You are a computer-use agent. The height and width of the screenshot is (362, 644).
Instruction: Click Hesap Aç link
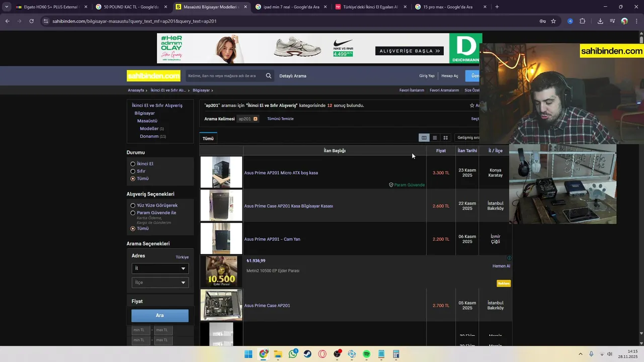450,76
